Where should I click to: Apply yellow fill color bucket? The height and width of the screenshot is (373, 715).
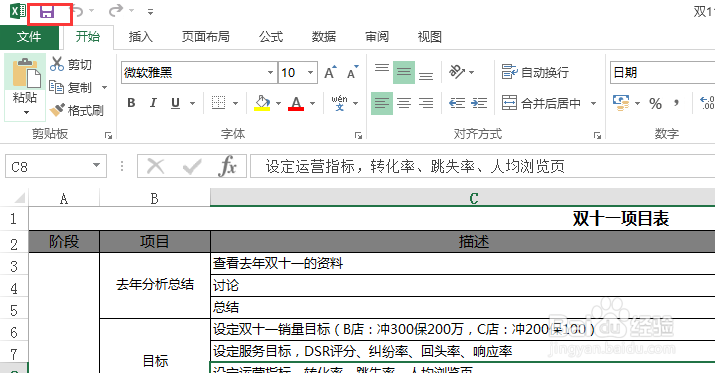262,103
